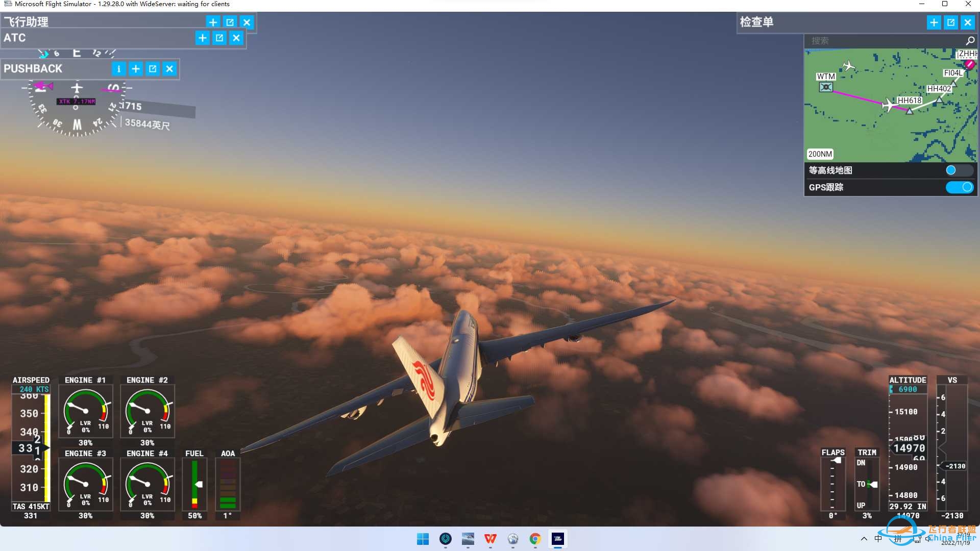Expand the 飞行助理 panel with plus
The height and width of the screenshot is (551, 980).
coord(213,22)
